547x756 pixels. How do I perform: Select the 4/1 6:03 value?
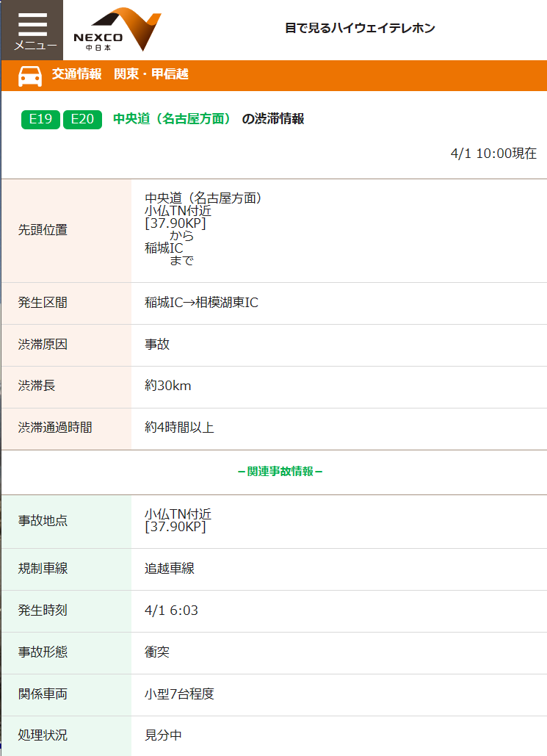(171, 611)
